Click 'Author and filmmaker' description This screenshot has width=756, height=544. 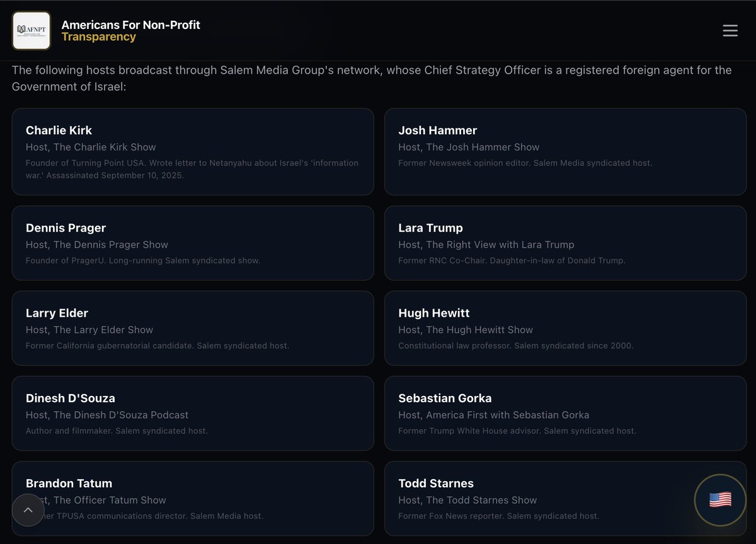tap(117, 431)
